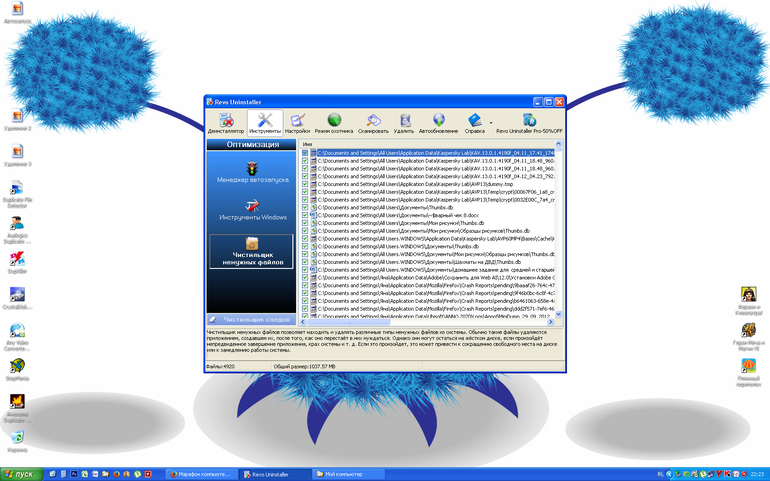The image size is (770, 481).
Task: Select the Корзина recycle bin icon
Action: tap(17, 441)
